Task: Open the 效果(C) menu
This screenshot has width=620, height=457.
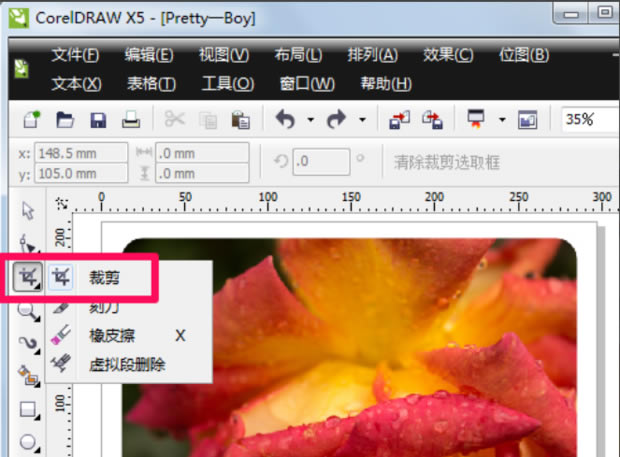Action: [x=448, y=55]
